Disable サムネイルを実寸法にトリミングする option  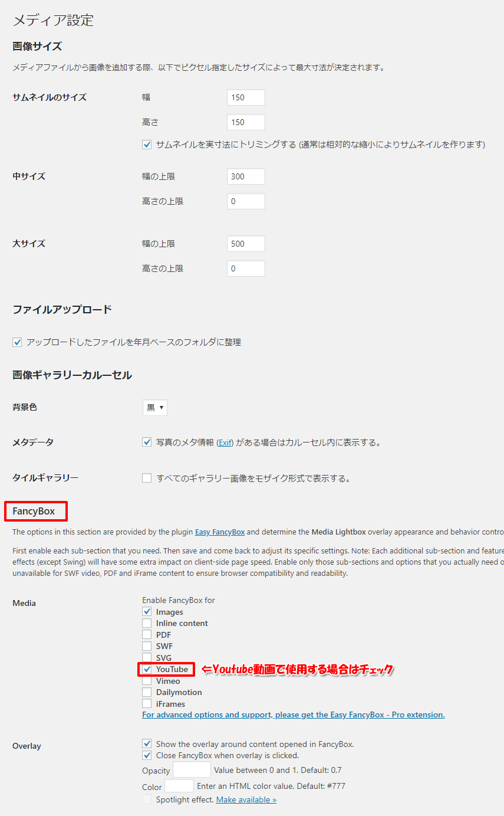(x=146, y=144)
